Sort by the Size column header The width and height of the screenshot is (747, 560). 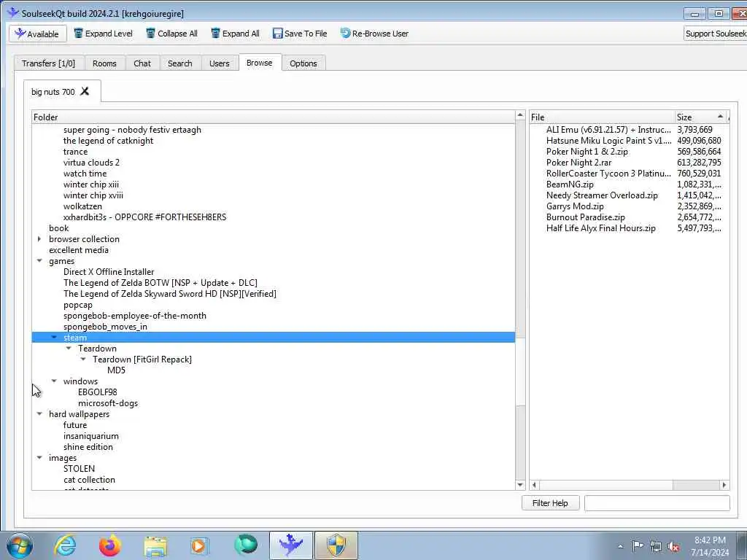pos(701,117)
